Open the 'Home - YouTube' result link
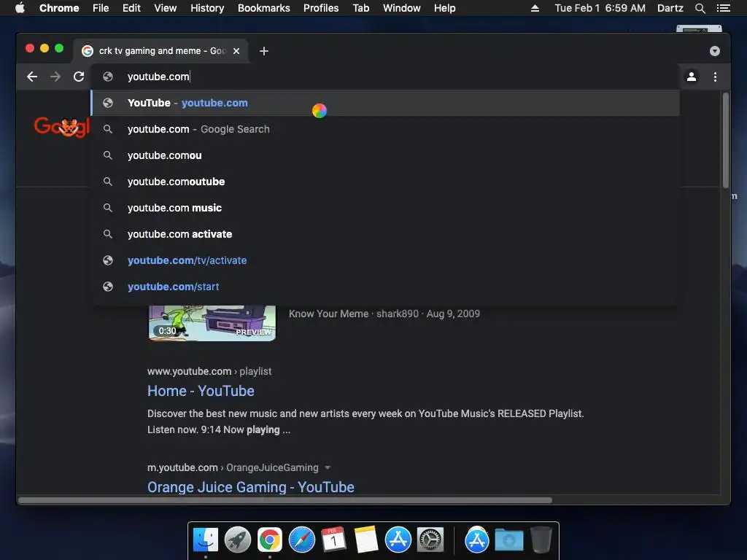The width and height of the screenshot is (747, 560). (x=201, y=391)
